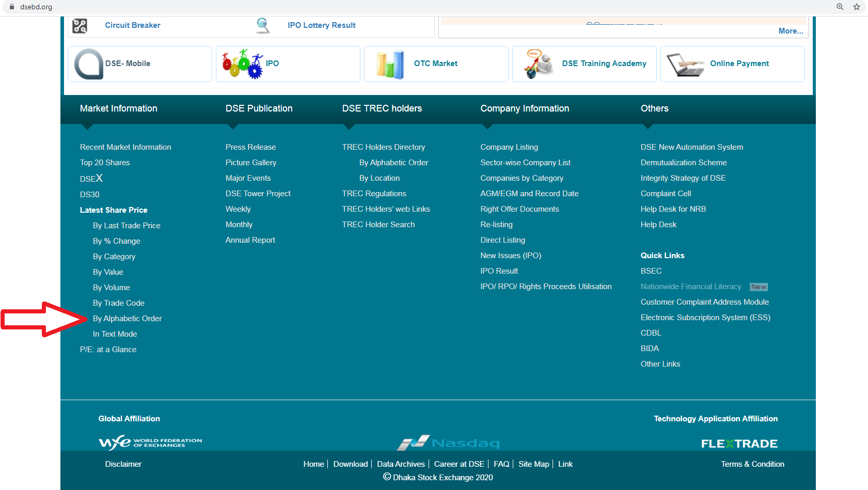This screenshot has height=490, width=868.
Task: Open By Category listing
Action: click(x=114, y=257)
